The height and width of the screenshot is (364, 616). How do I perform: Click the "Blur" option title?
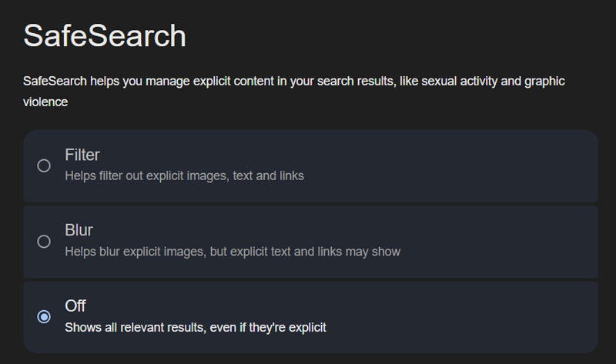pyautogui.click(x=79, y=230)
